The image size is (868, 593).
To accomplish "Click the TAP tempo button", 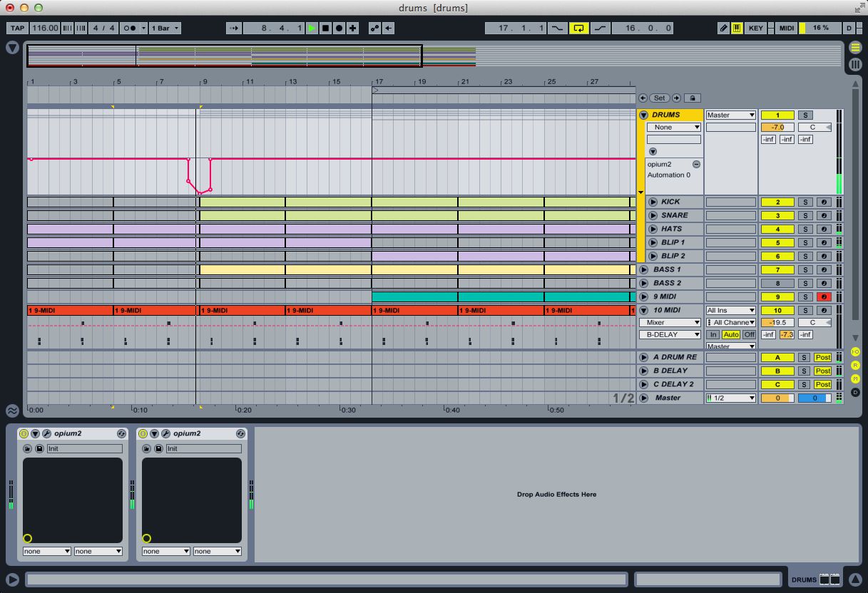I will tap(17, 29).
